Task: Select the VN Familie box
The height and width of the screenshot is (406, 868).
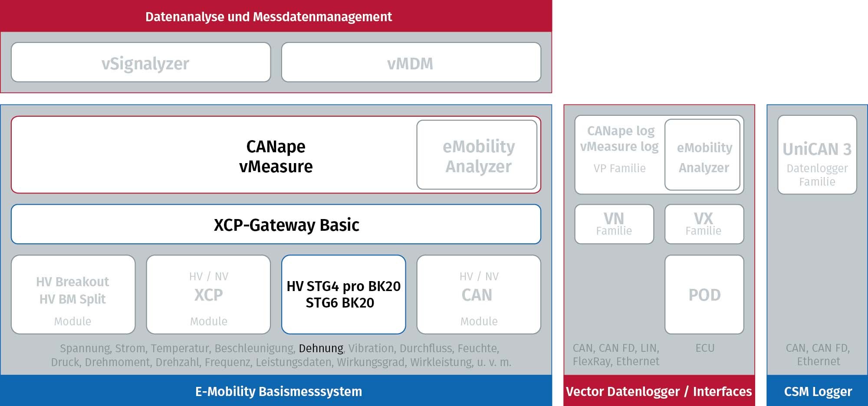Action: pos(614,224)
